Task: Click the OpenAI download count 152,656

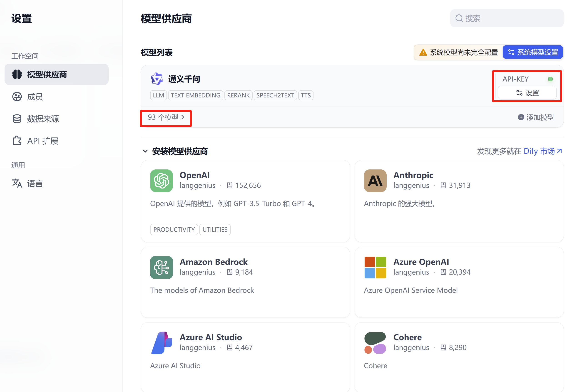Action: tap(248, 185)
